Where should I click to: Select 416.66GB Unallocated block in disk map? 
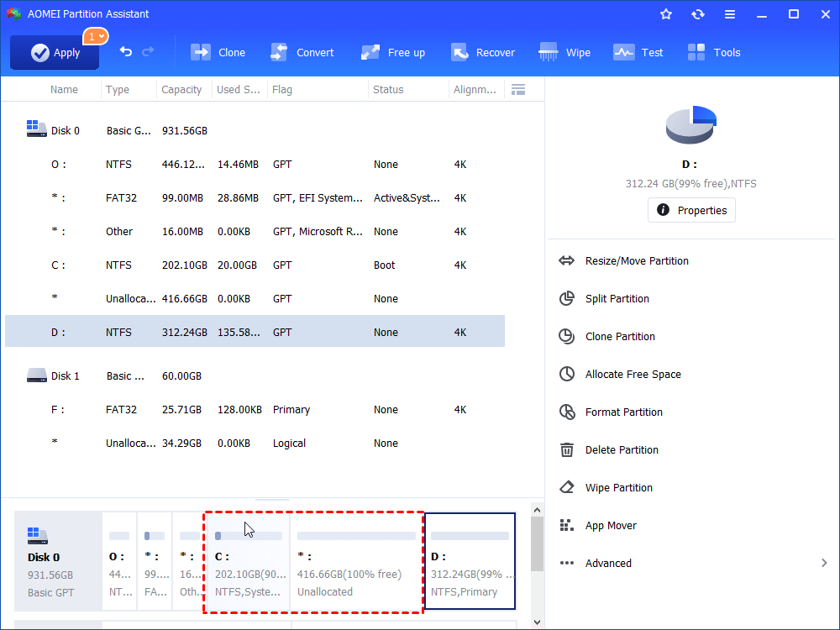click(356, 561)
